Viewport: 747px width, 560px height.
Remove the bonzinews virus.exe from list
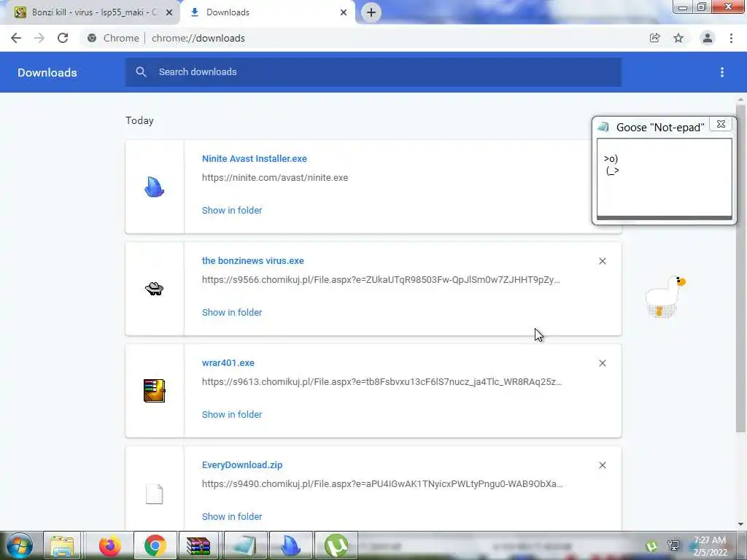(x=603, y=261)
